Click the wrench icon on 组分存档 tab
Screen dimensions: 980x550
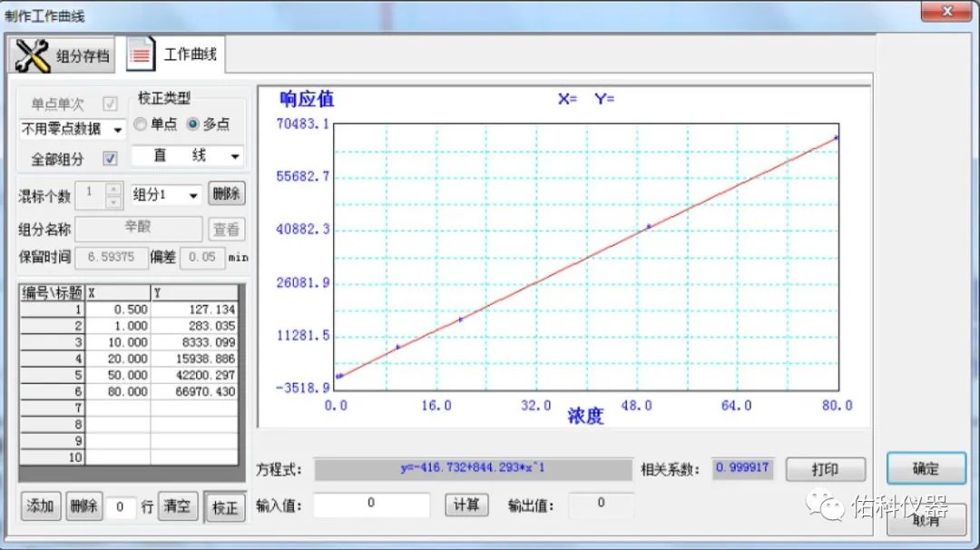point(34,56)
